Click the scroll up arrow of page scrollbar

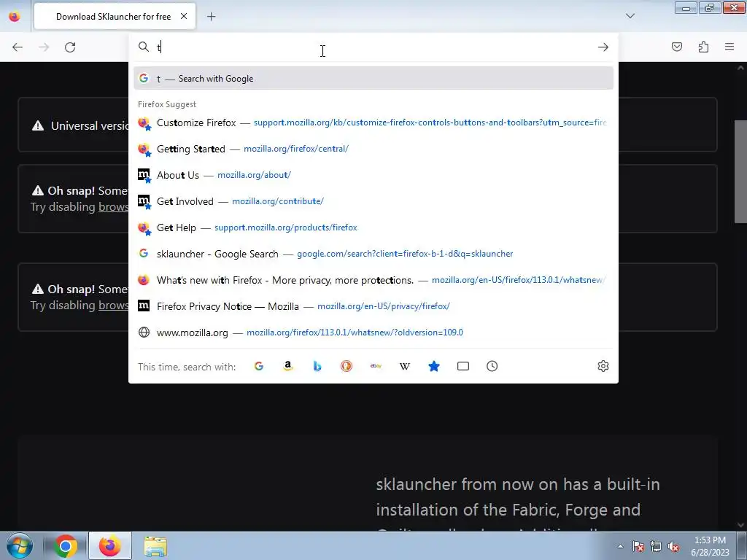(x=741, y=68)
